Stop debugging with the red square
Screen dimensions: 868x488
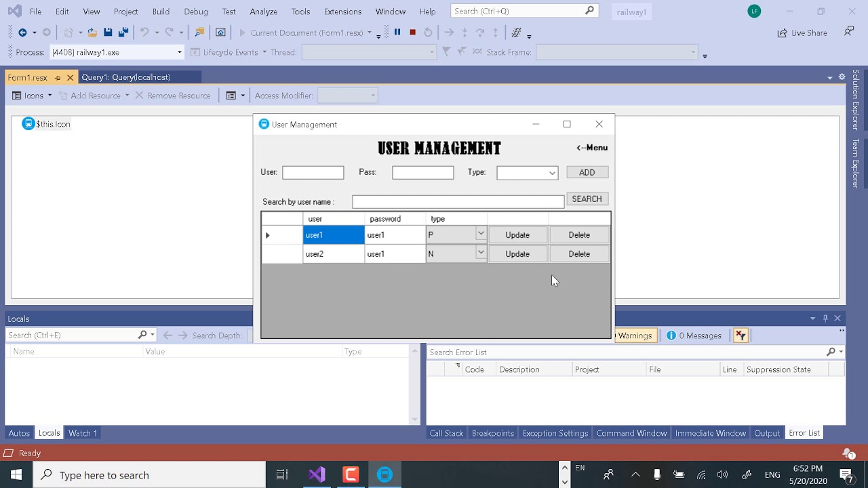(412, 33)
